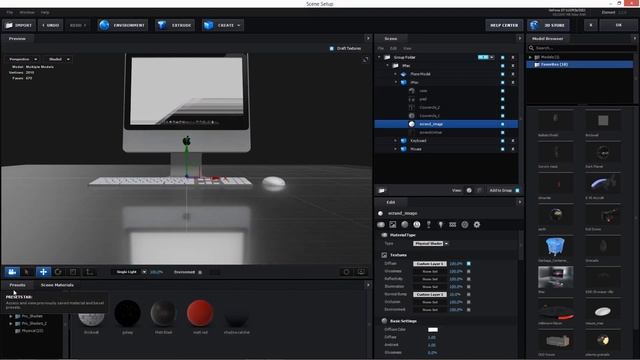The width and height of the screenshot is (640, 360).
Task: Open the 3D Store
Action: click(x=548, y=25)
